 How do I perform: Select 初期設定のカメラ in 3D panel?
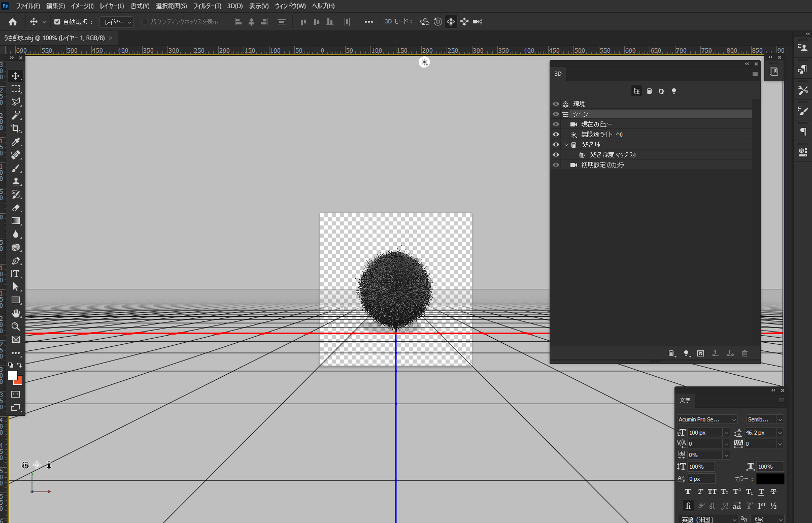602,165
